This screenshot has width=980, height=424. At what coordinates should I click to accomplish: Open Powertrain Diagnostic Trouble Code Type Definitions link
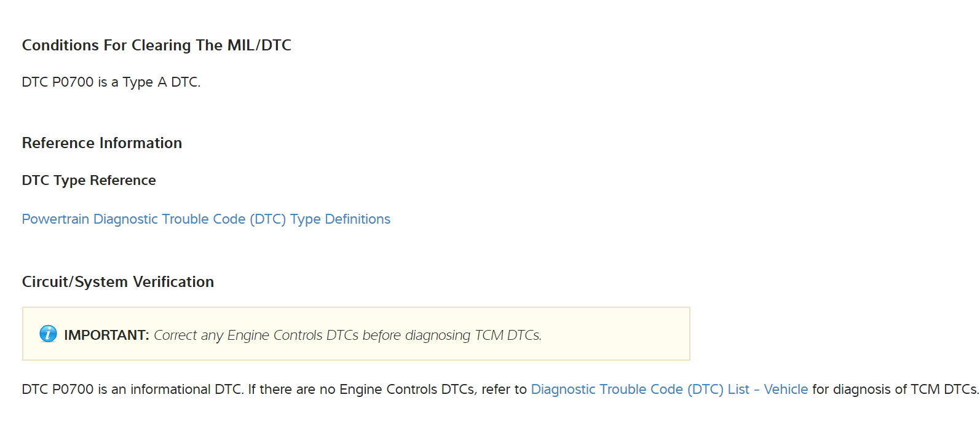coord(206,219)
